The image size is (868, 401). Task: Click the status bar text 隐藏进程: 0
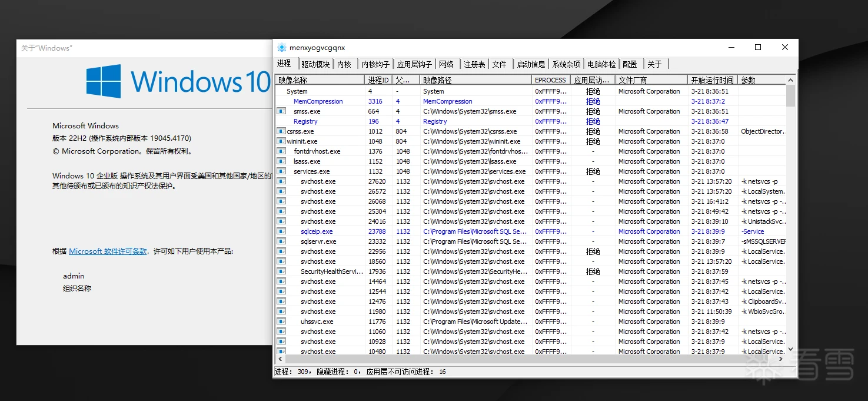tap(337, 372)
